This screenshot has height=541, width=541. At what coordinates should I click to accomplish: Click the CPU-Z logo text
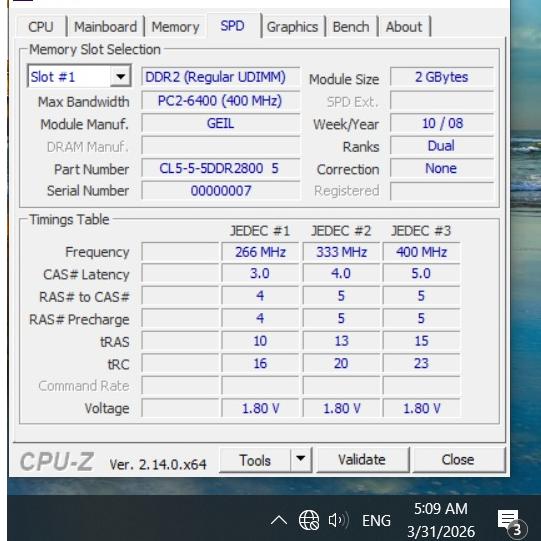tap(57, 462)
